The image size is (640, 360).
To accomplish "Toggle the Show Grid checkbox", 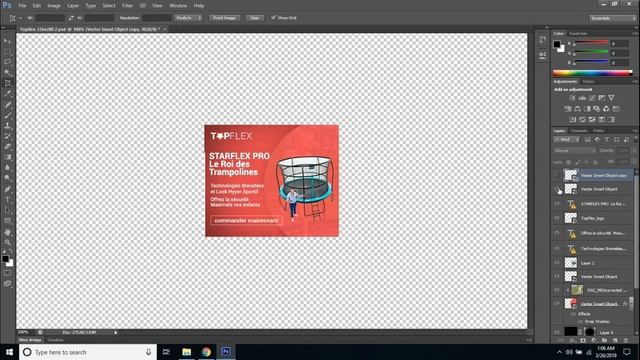I will coord(274,18).
